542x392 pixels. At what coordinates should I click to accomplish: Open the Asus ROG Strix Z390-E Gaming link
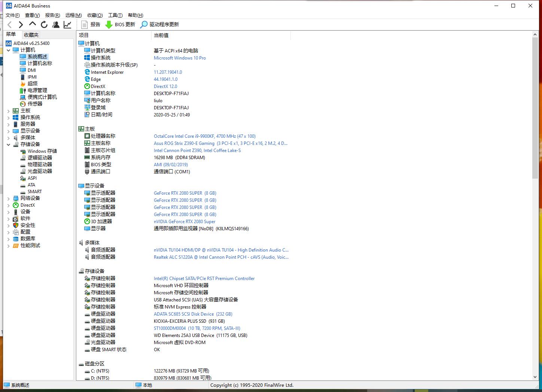click(184, 143)
